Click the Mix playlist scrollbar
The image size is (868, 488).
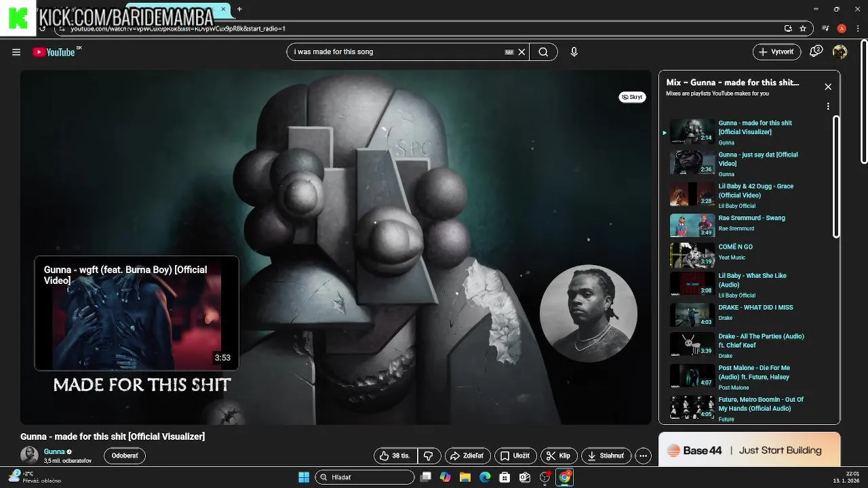coord(836,176)
